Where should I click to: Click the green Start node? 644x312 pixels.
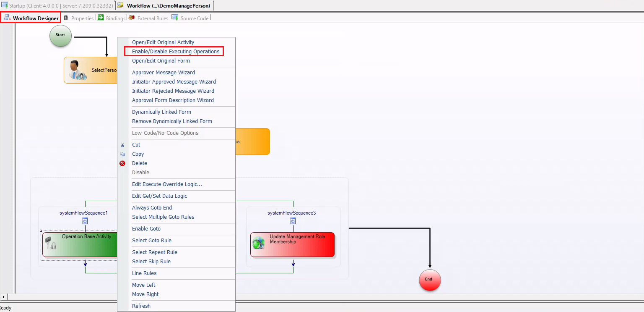coord(60,35)
